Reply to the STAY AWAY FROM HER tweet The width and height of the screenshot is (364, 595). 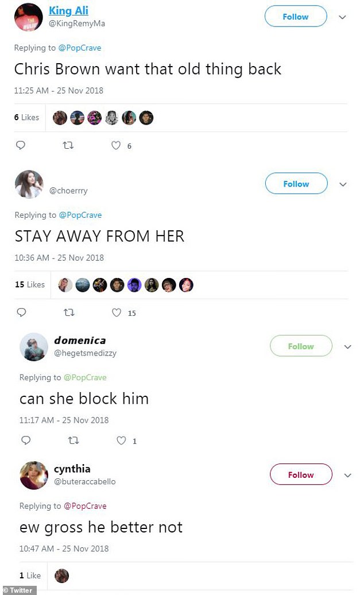click(x=21, y=312)
